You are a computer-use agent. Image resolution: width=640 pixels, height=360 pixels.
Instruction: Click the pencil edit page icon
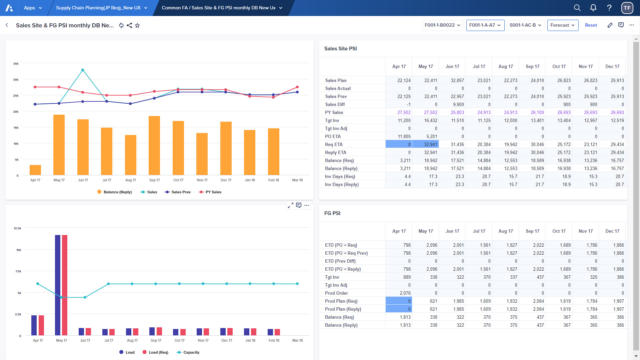pyautogui.click(x=610, y=25)
